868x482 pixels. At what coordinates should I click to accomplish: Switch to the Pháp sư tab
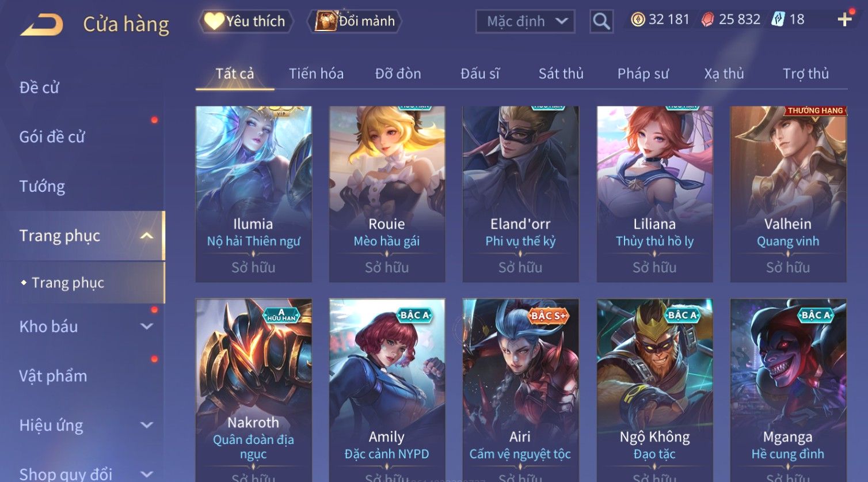[643, 74]
